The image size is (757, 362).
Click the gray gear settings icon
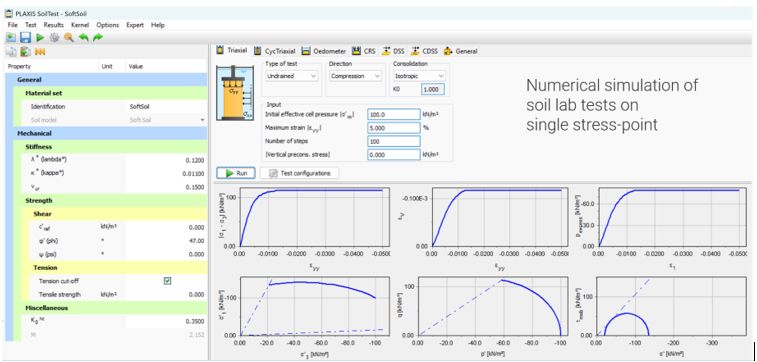55,37
